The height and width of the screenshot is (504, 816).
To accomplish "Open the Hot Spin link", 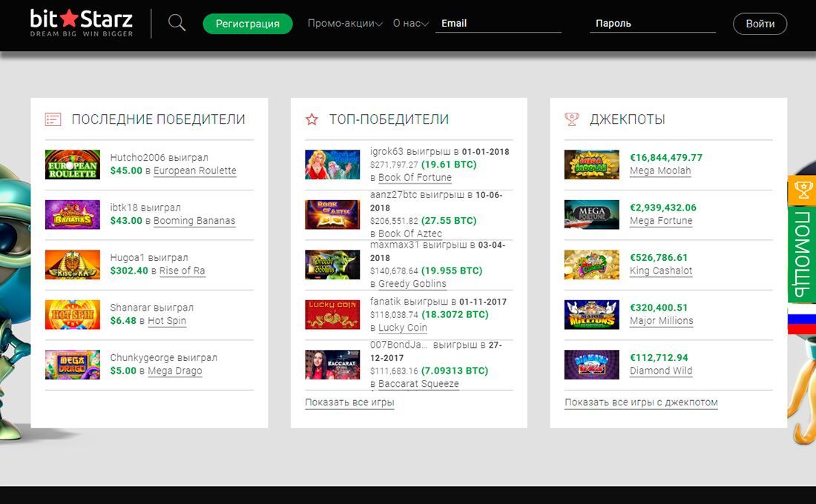I will click(166, 320).
